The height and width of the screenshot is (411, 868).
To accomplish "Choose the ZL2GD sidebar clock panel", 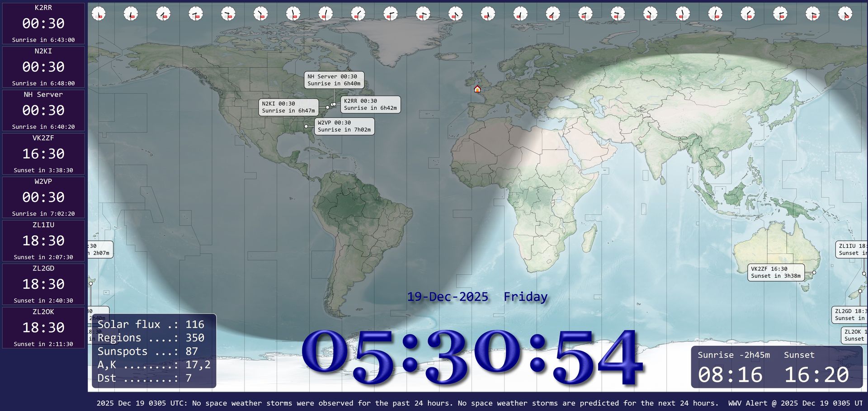I will (x=43, y=284).
